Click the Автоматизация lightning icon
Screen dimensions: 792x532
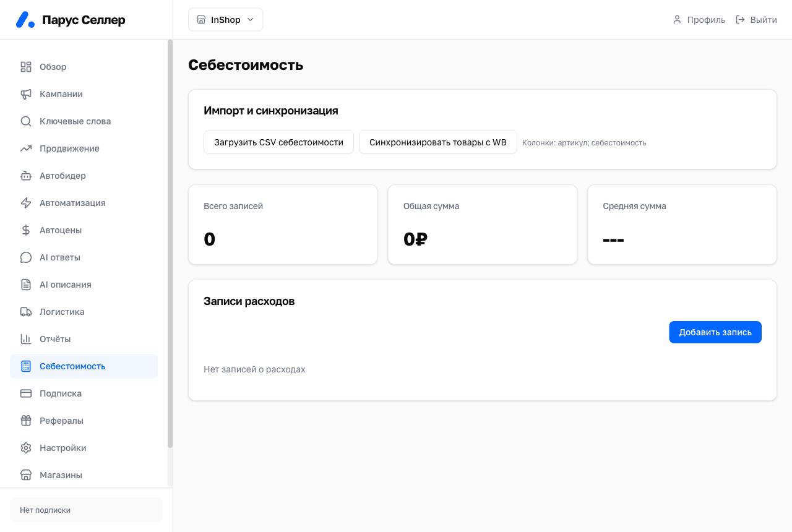(26, 203)
